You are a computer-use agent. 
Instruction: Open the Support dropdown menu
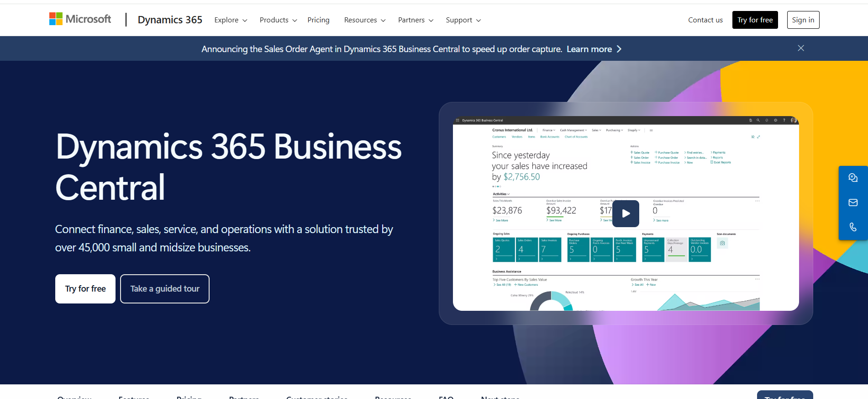point(463,20)
